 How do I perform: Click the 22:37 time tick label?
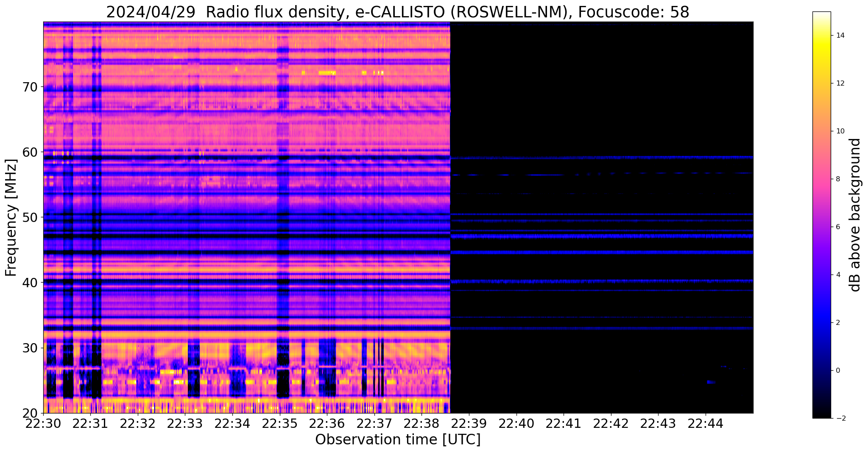374,423
